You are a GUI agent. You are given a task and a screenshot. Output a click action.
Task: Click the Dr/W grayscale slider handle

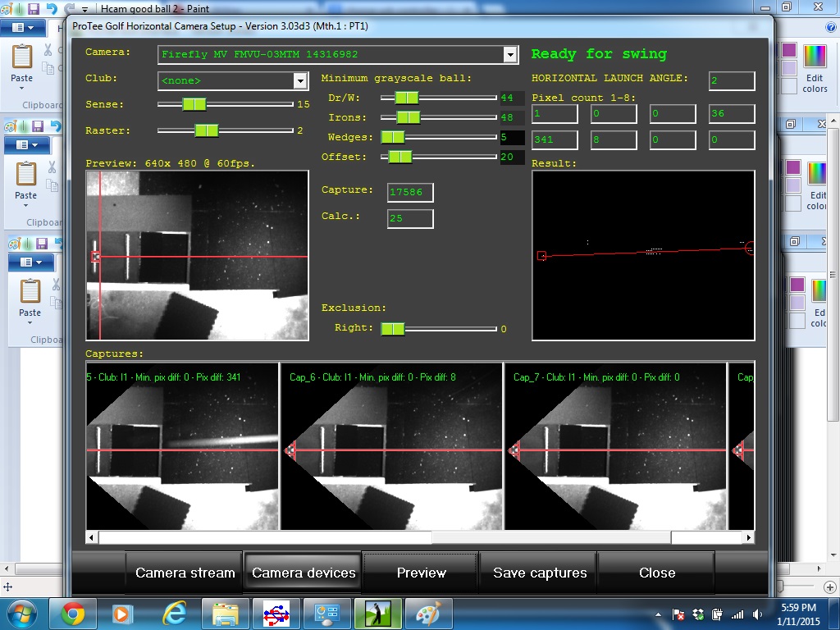coord(407,98)
